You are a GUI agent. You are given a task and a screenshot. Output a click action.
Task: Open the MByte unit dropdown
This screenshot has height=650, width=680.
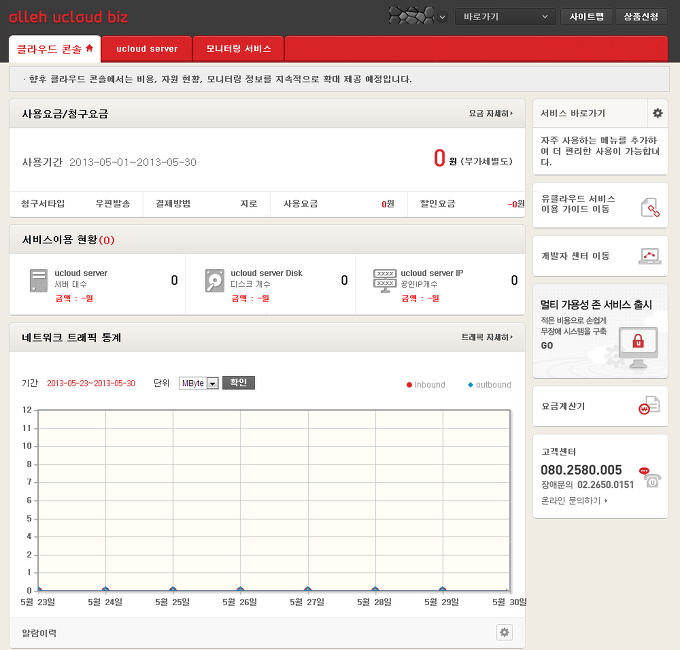click(x=199, y=383)
